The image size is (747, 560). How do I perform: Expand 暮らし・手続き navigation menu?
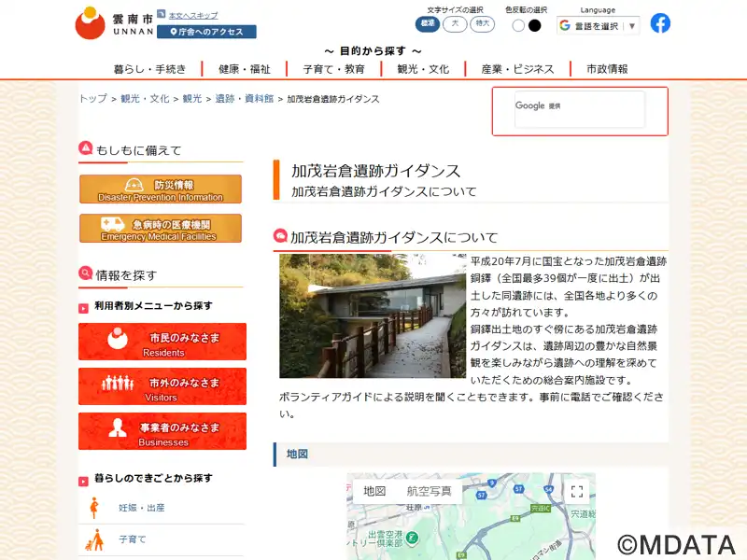[x=149, y=69]
